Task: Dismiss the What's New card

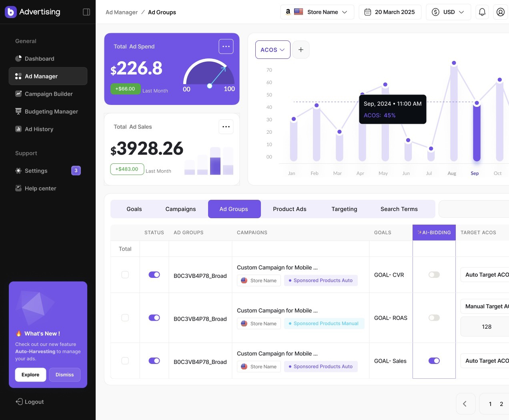Action: (64, 375)
